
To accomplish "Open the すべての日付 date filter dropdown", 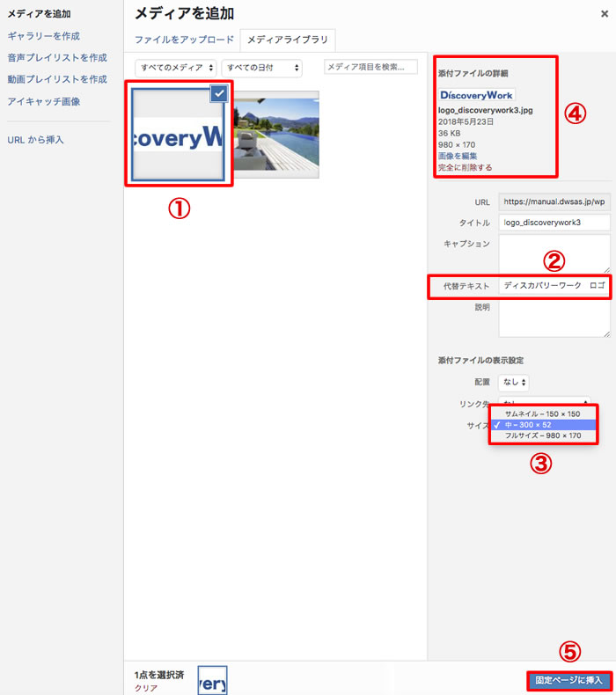I will (261, 68).
